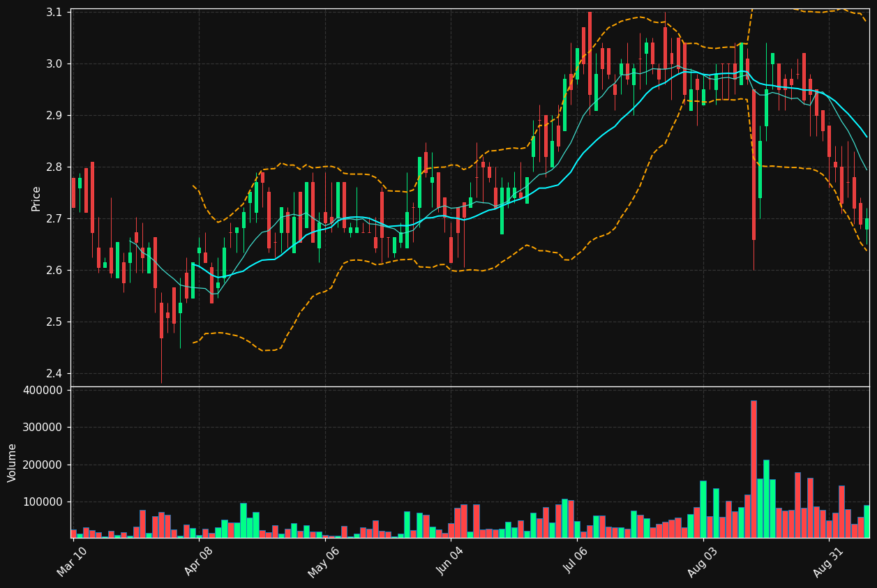877x588 pixels.
Task: Click the 300000 volume tick label
Action: click(43, 428)
